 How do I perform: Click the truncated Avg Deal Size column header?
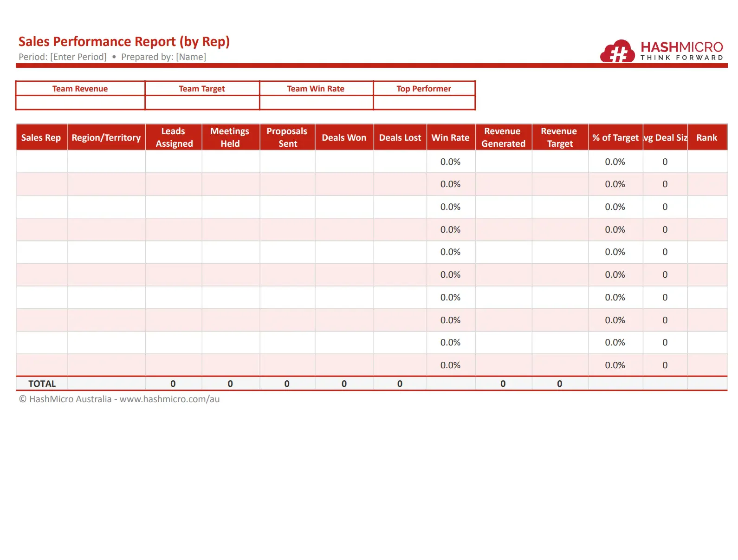pyautogui.click(x=665, y=137)
